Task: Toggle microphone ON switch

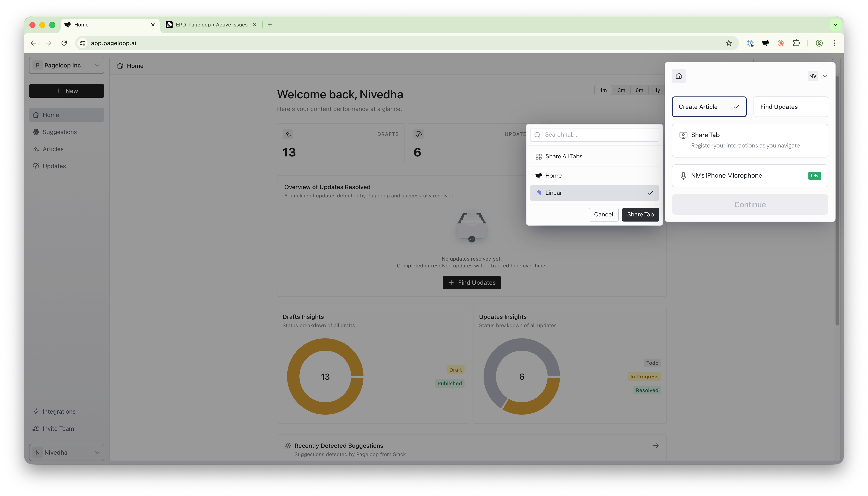Action: tap(814, 175)
